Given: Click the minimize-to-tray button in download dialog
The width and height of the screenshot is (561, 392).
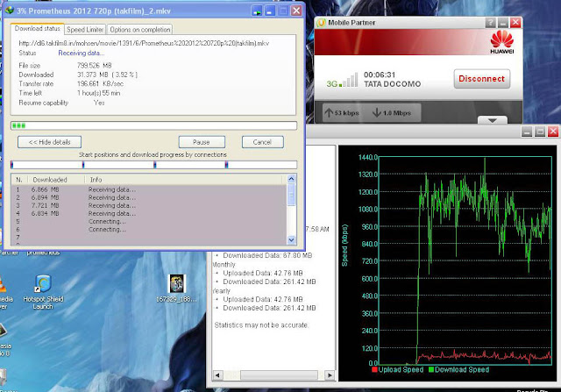Looking at the screenshot, I should tap(257, 11).
